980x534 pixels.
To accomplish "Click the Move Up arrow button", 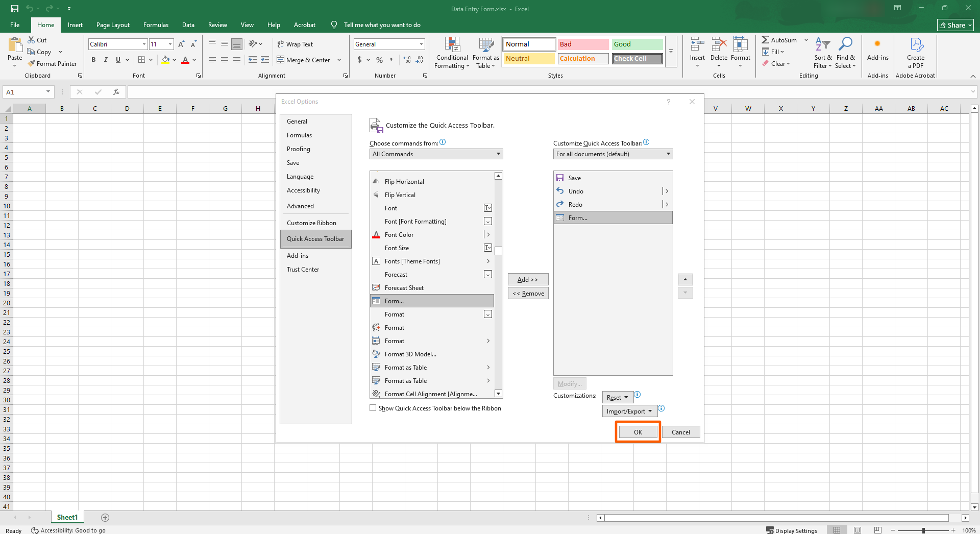I will tap(685, 279).
